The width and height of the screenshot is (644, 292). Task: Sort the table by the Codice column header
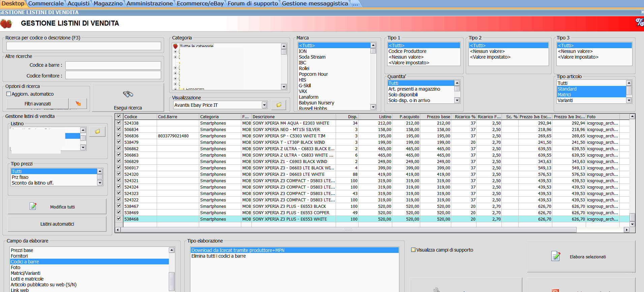140,117
